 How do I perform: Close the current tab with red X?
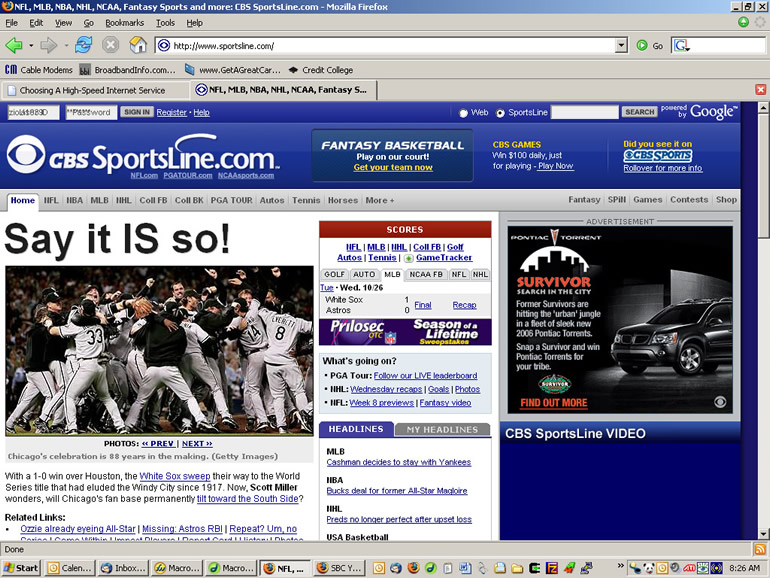(761, 89)
